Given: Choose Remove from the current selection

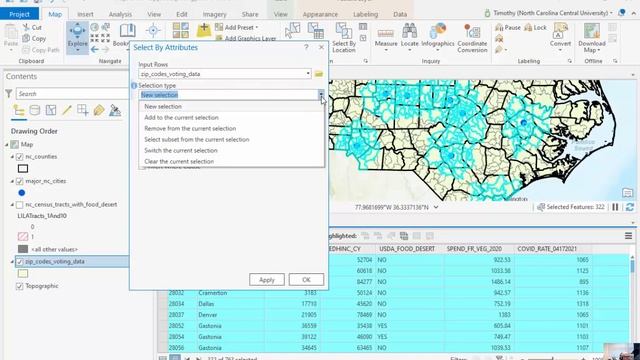Looking at the screenshot, I should 231,129.
